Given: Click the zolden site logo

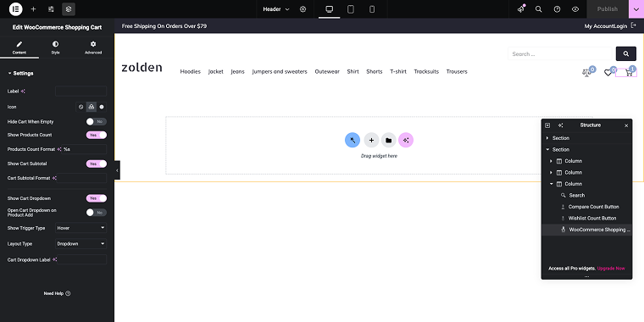Looking at the screenshot, I should coord(142,67).
